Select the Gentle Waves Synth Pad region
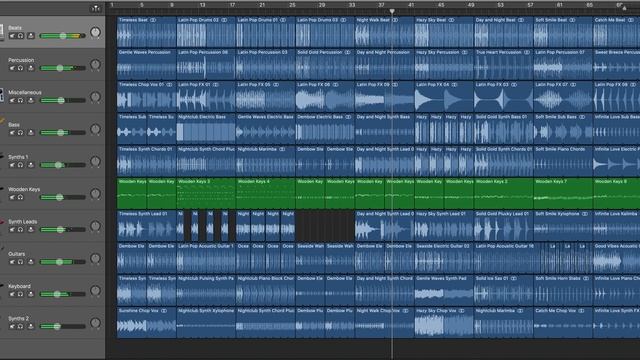Screen dimensions: 640x360 click(x=444, y=290)
